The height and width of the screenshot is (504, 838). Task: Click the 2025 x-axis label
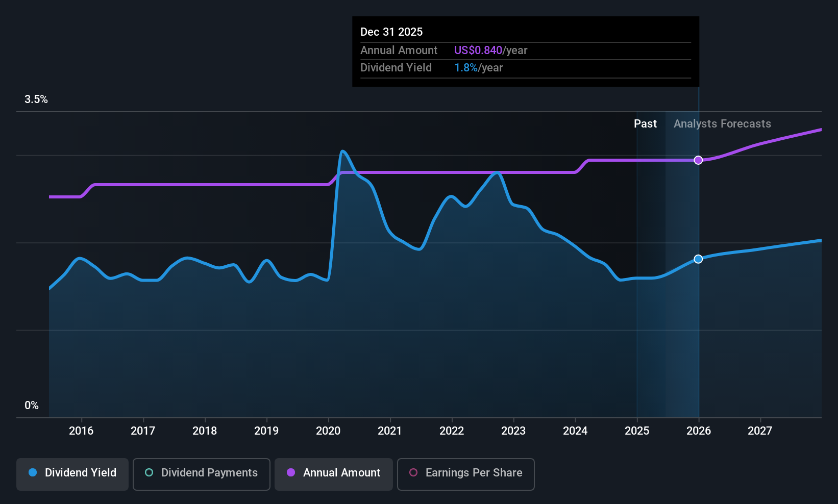(x=637, y=431)
